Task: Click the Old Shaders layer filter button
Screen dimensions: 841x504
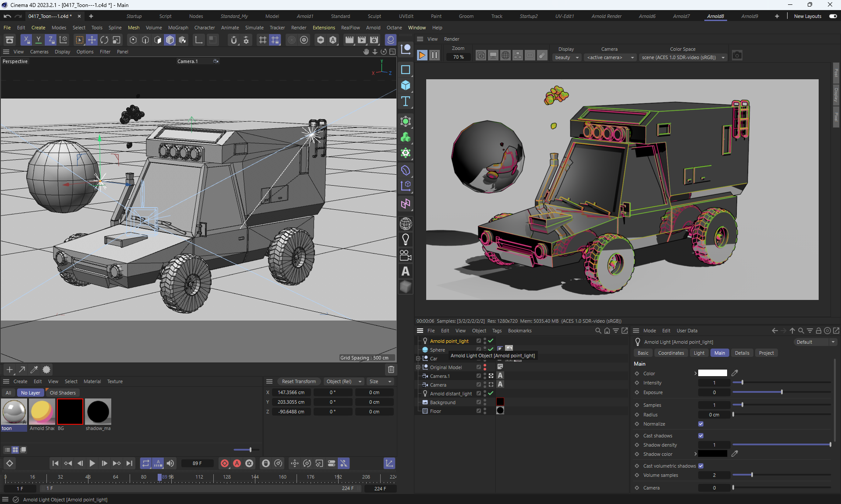Action: [x=63, y=393]
